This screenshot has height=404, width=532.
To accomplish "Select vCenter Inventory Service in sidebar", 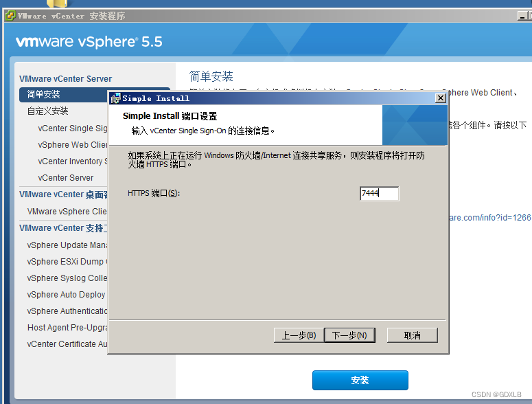I will tap(73, 161).
